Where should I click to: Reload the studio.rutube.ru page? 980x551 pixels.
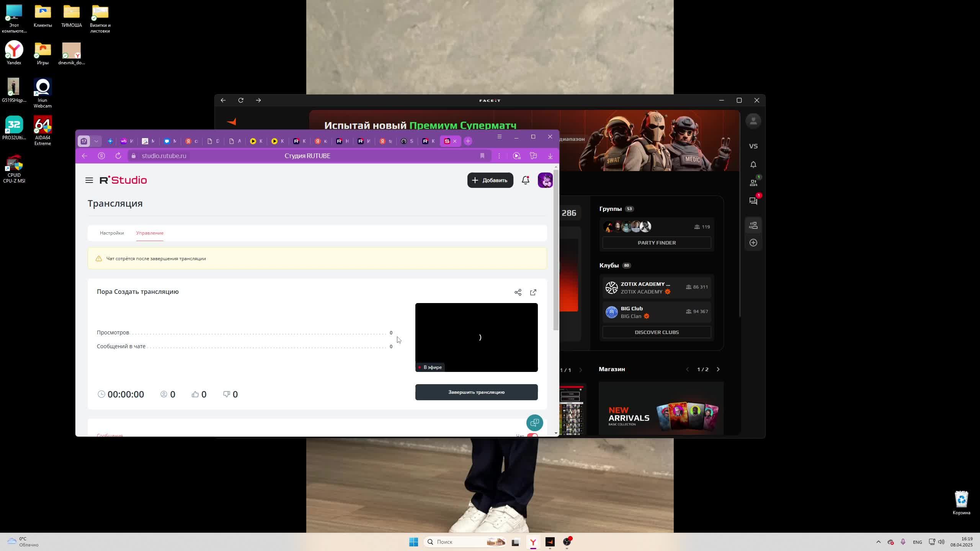coord(118,156)
